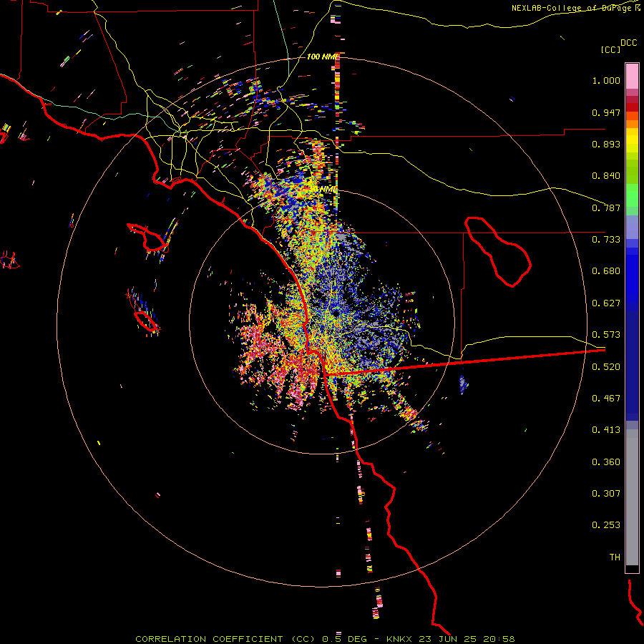The width and height of the screenshot is (644, 644).
Task: Click the 0.680 legend value
Action: [x=606, y=271]
